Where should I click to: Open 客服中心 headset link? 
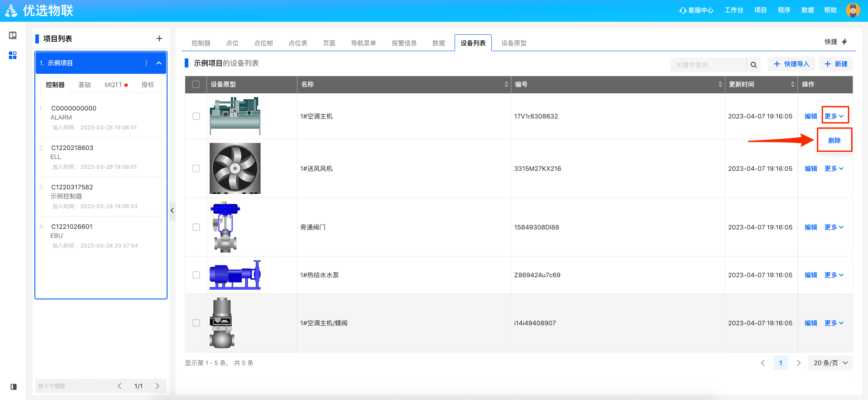coord(696,10)
